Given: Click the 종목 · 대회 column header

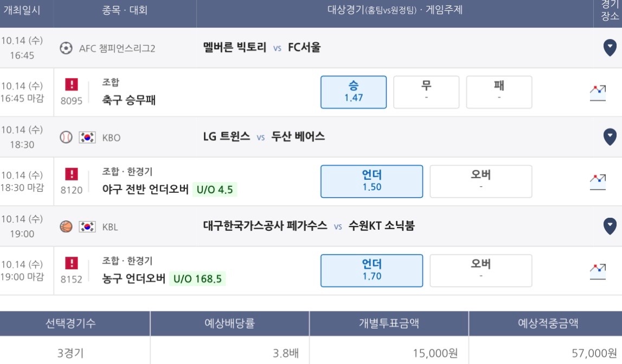Looking at the screenshot, I should 125,10.
